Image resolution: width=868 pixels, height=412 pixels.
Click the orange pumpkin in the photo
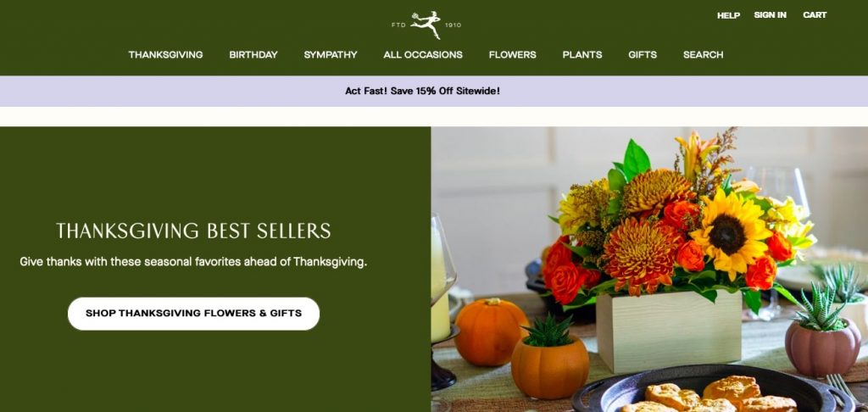click(x=491, y=331)
